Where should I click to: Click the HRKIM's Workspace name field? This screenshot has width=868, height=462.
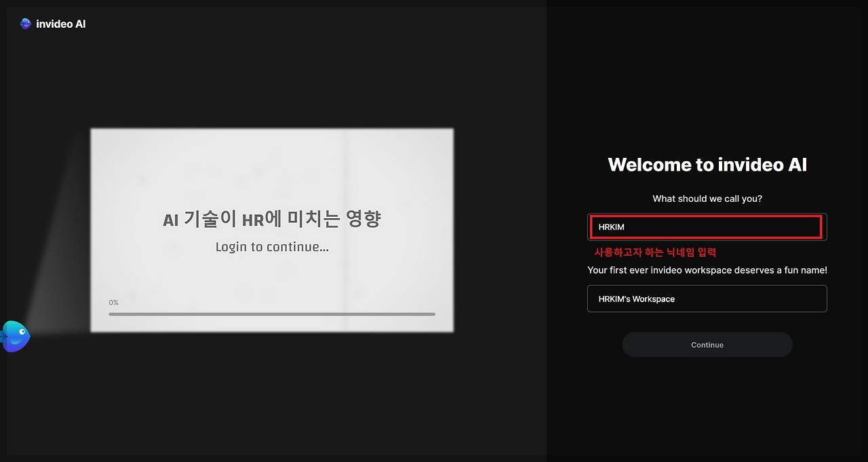(707, 299)
